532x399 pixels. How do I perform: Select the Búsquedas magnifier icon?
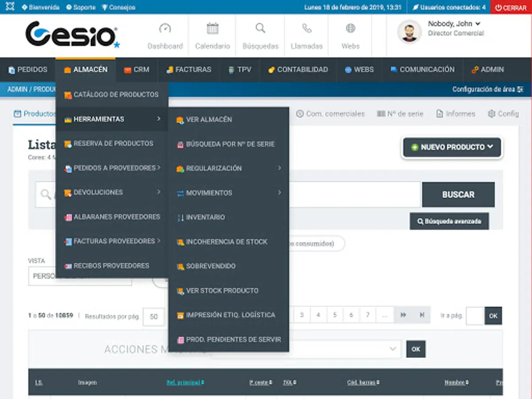click(x=260, y=28)
